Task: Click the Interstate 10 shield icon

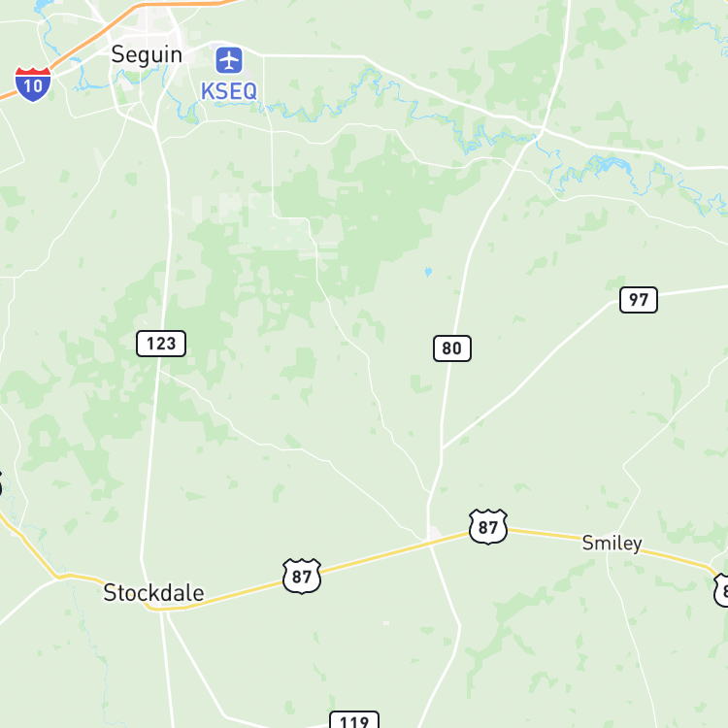Action: click(x=33, y=84)
